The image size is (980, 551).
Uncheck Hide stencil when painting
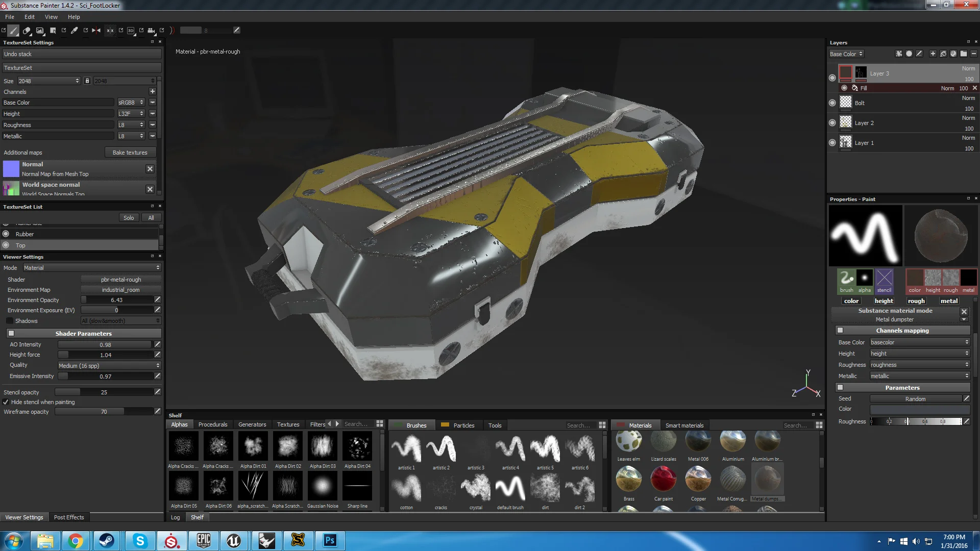pyautogui.click(x=6, y=402)
